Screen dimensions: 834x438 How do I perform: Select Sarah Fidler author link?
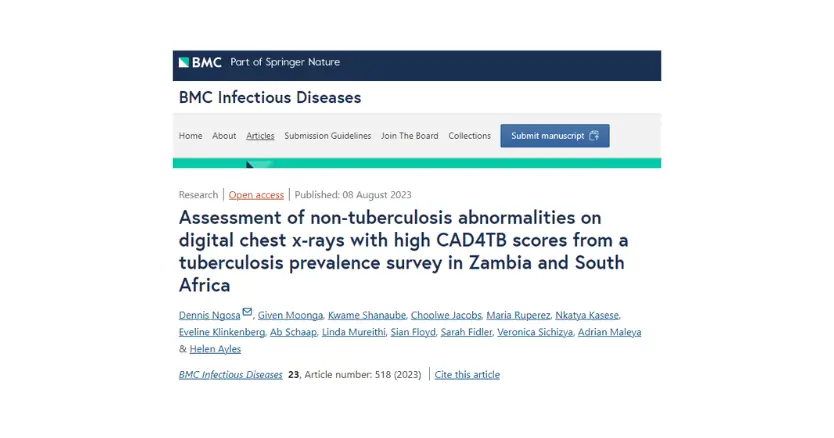466,332
